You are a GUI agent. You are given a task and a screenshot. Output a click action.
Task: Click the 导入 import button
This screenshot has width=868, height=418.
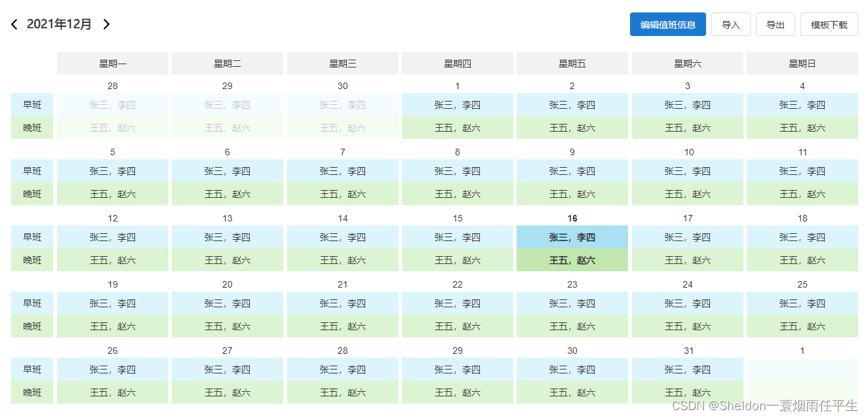pos(730,24)
